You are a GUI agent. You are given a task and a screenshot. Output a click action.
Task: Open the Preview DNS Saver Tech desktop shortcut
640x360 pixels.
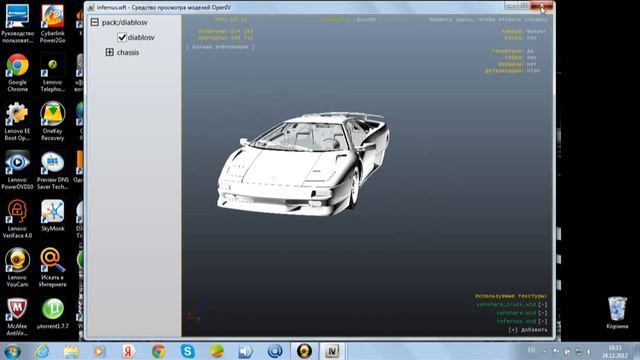[53, 170]
